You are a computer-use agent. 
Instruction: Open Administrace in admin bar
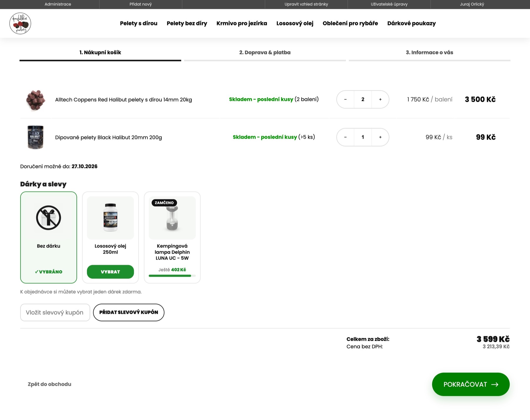58,4
